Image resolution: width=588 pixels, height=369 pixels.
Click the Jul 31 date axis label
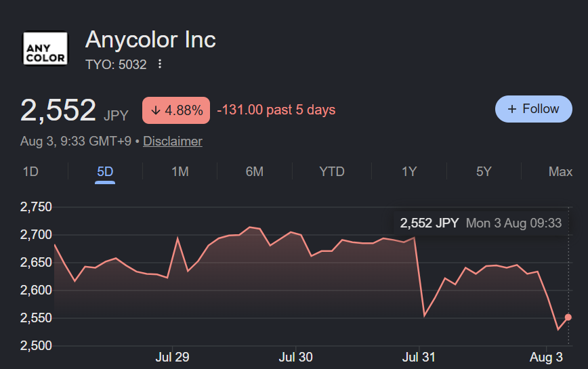tap(419, 357)
